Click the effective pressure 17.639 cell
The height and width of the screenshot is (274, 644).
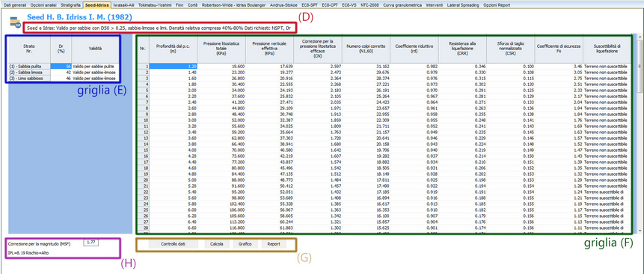pyautogui.click(x=269, y=66)
